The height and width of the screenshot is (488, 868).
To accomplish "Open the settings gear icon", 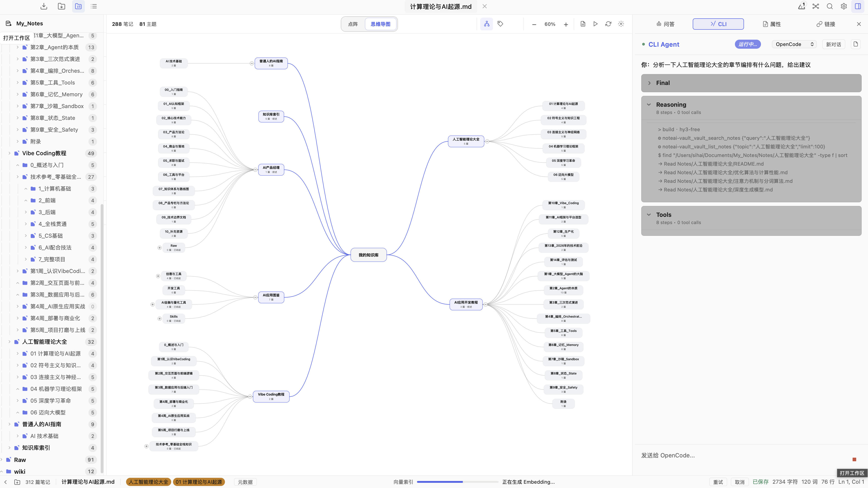I will coord(844,6).
